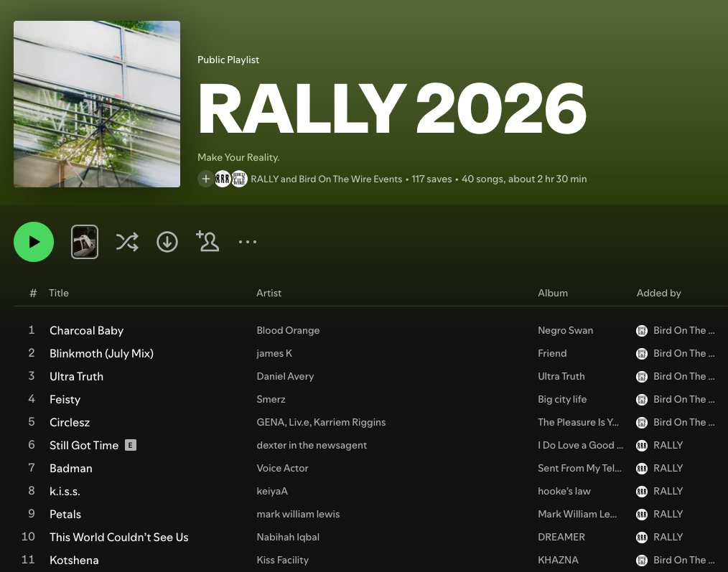Click the RALLY 2026 playlist title

pyautogui.click(x=392, y=109)
